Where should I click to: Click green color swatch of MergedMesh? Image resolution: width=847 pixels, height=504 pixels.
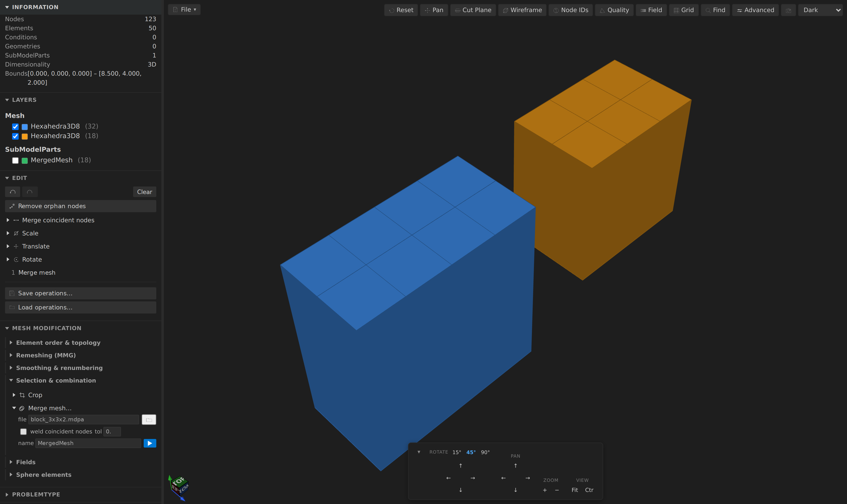click(25, 161)
